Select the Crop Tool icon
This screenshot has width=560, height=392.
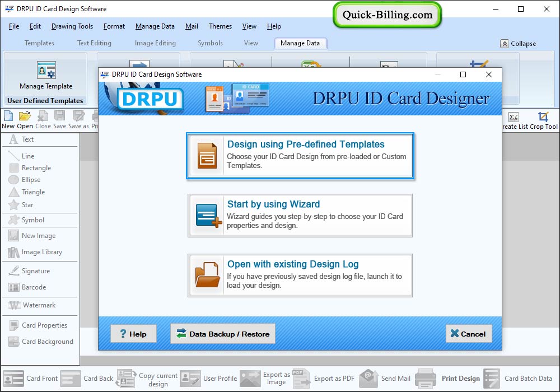pyautogui.click(x=543, y=116)
